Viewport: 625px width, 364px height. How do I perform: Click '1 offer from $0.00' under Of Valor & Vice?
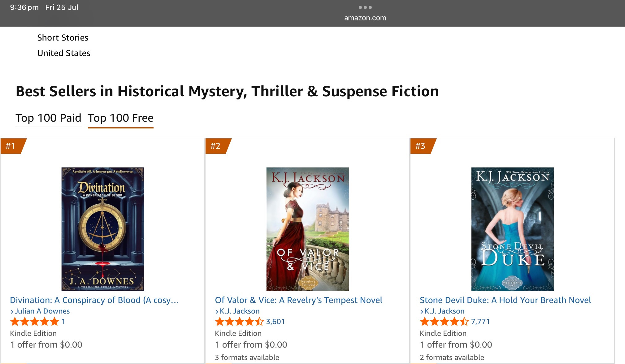tap(251, 345)
